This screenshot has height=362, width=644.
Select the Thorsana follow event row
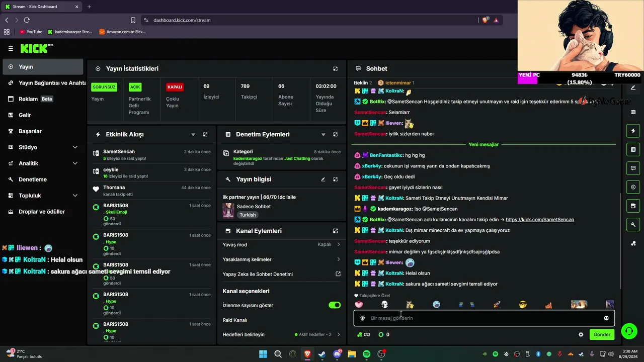[151, 191]
